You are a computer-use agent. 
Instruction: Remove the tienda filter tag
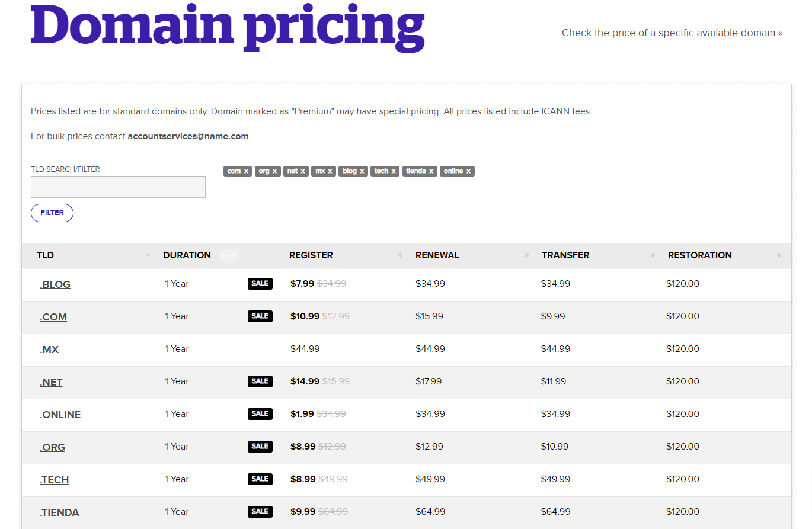(431, 171)
